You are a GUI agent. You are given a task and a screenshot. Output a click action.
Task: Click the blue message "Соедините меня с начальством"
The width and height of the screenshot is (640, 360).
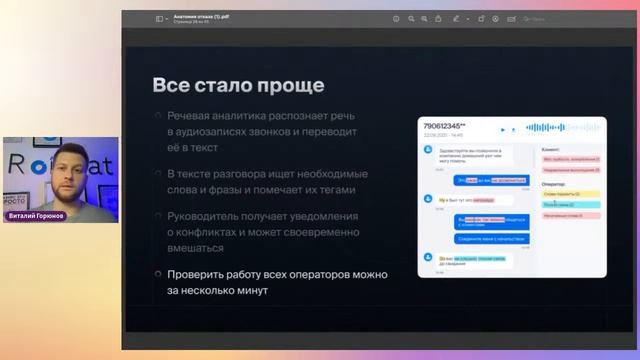click(x=491, y=239)
